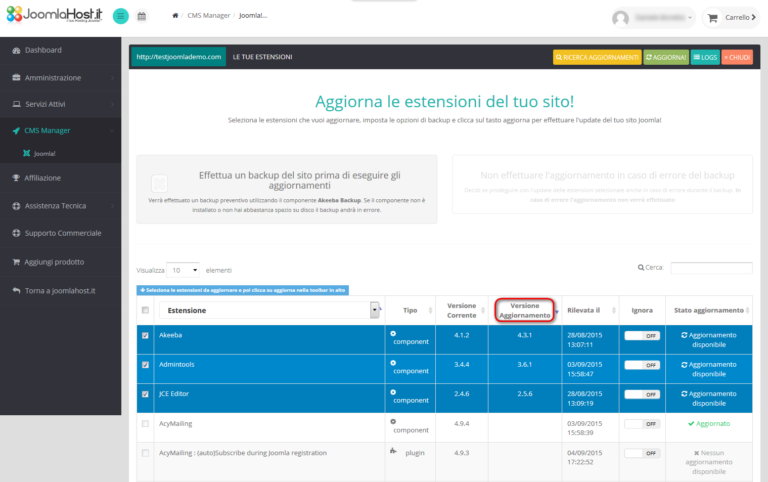Open the Visualizza entries count dropdown
Screen dimensions: 768x482
182,270
